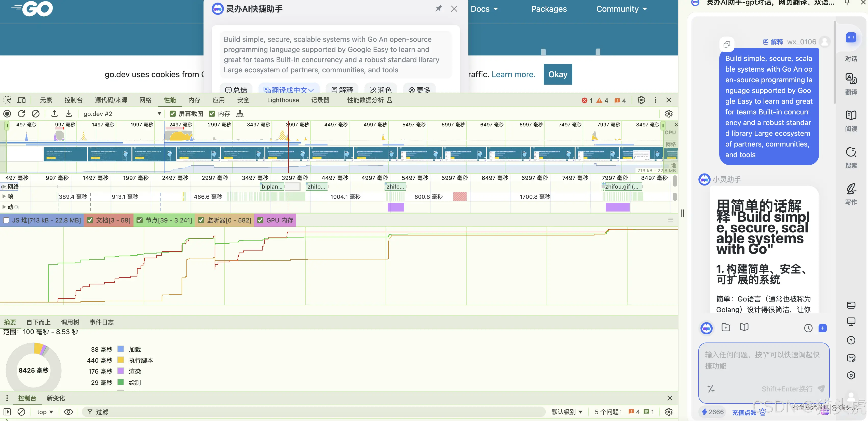Image resolution: width=868 pixels, height=421 pixels.
Task: Reload page and record performance profile
Action: [x=21, y=114]
